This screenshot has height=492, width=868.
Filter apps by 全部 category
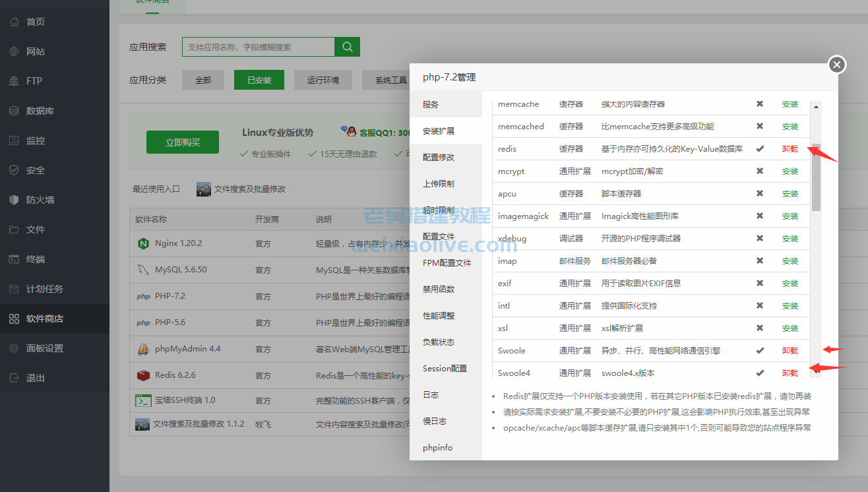click(x=203, y=80)
